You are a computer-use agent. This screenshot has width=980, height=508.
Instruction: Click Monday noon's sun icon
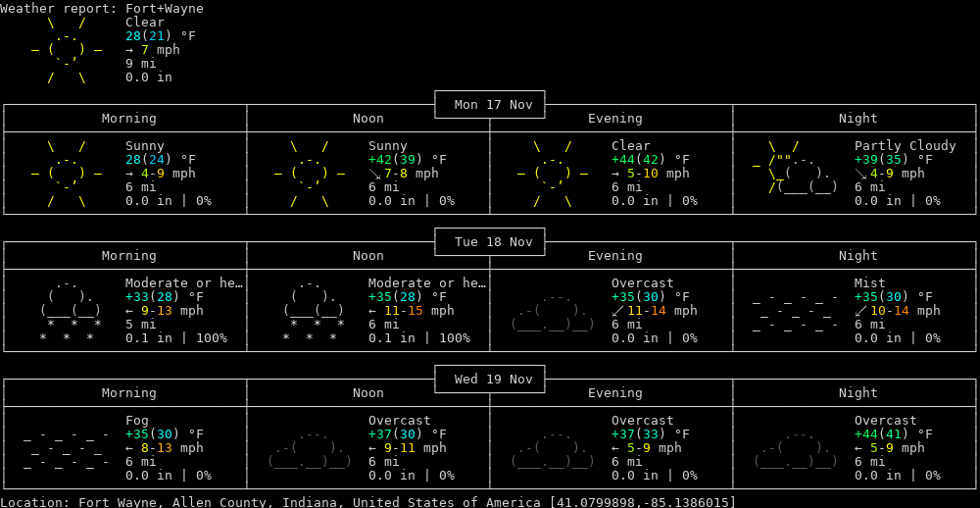click(x=310, y=174)
